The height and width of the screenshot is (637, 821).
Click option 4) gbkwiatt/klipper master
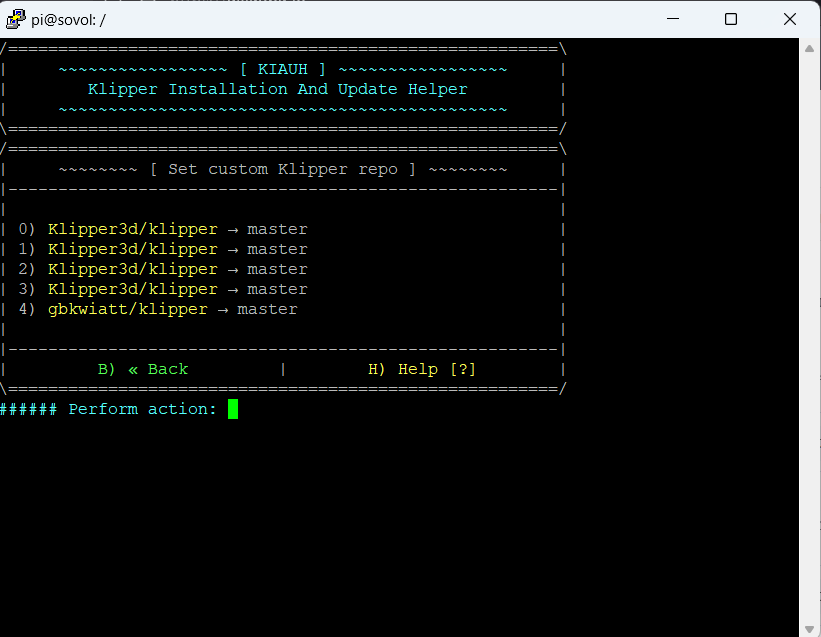[158, 309]
